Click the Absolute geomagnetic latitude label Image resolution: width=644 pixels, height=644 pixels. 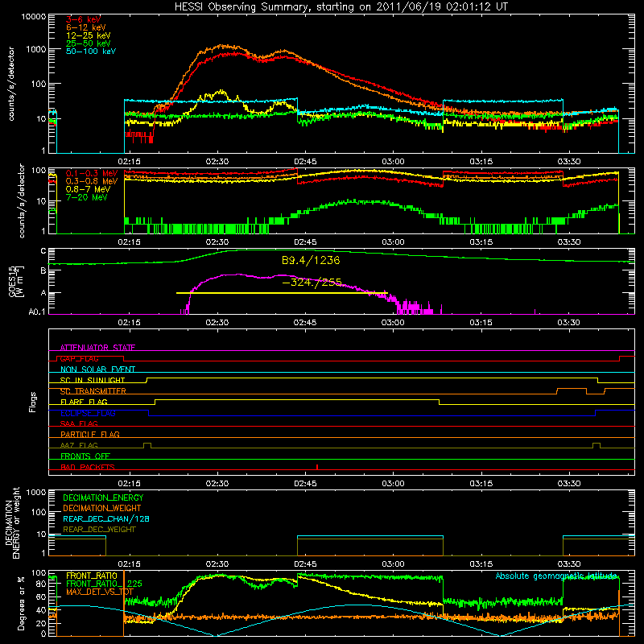pos(556,576)
